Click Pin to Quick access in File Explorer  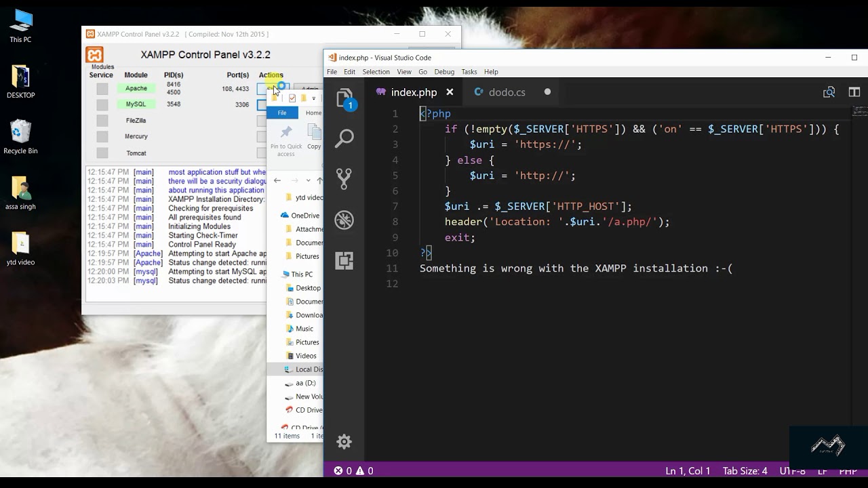[x=286, y=141]
